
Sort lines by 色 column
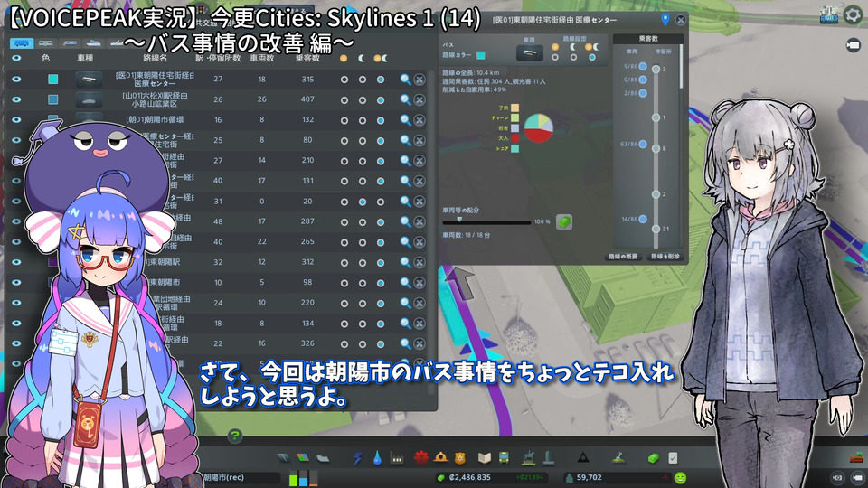[x=46, y=58]
